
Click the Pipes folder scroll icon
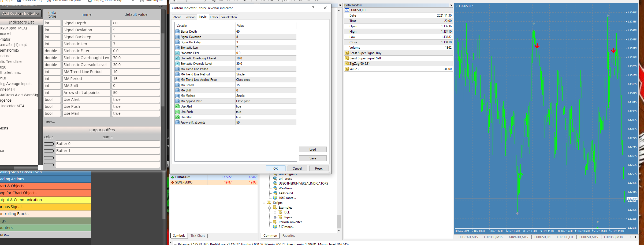(x=280, y=217)
